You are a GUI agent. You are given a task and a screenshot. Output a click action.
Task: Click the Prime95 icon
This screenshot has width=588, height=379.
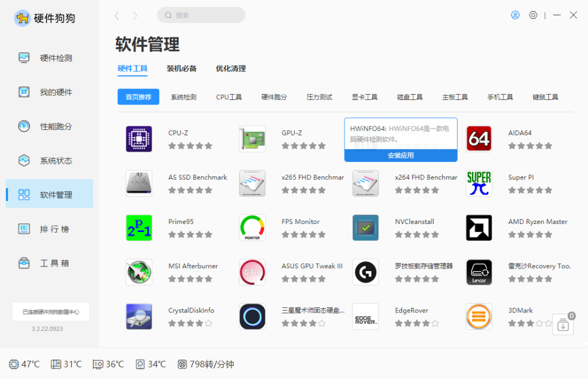pos(139,227)
